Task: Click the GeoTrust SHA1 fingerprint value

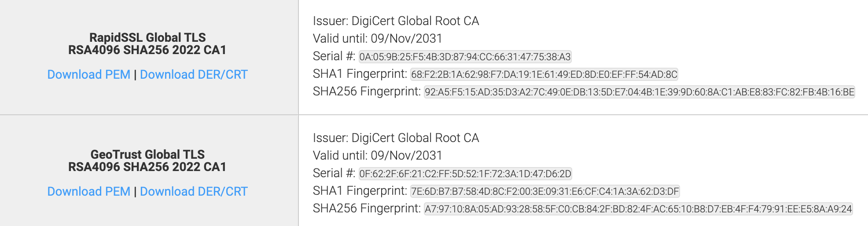Action: (x=545, y=191)
